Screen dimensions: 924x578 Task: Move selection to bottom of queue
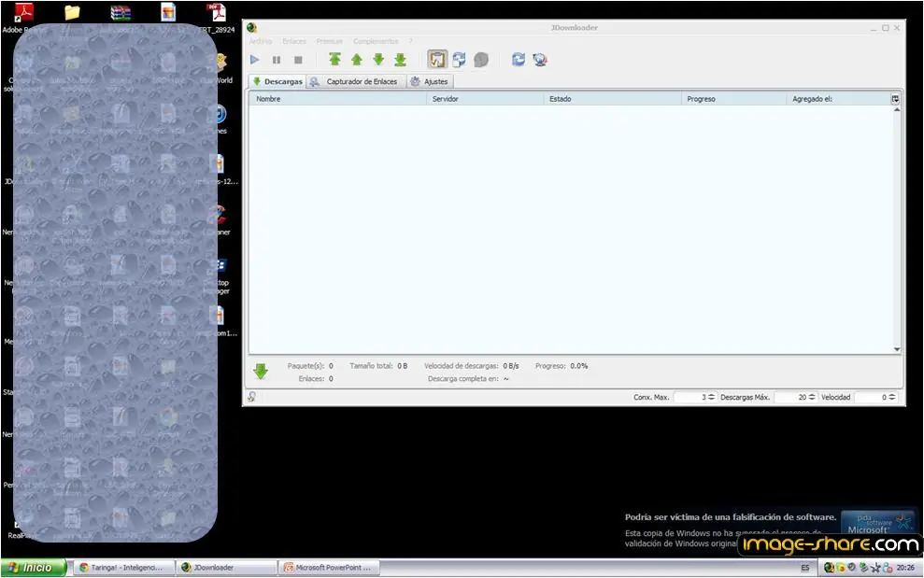[400, 59]
